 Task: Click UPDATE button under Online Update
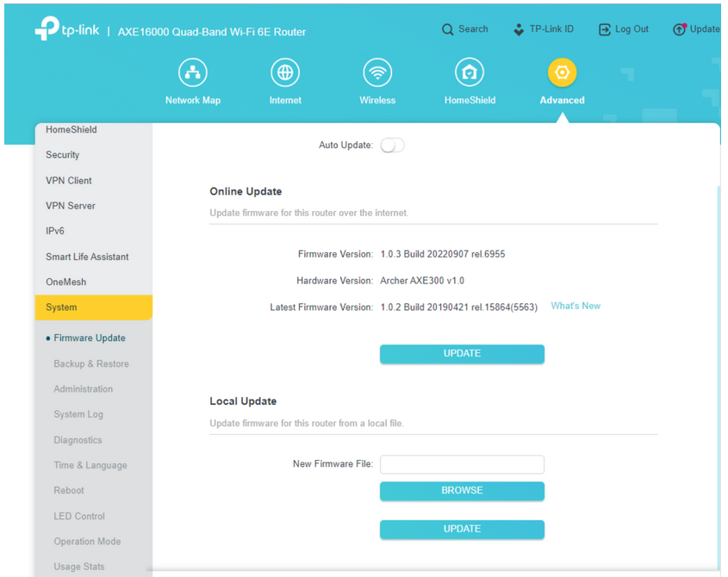(462, 354)
